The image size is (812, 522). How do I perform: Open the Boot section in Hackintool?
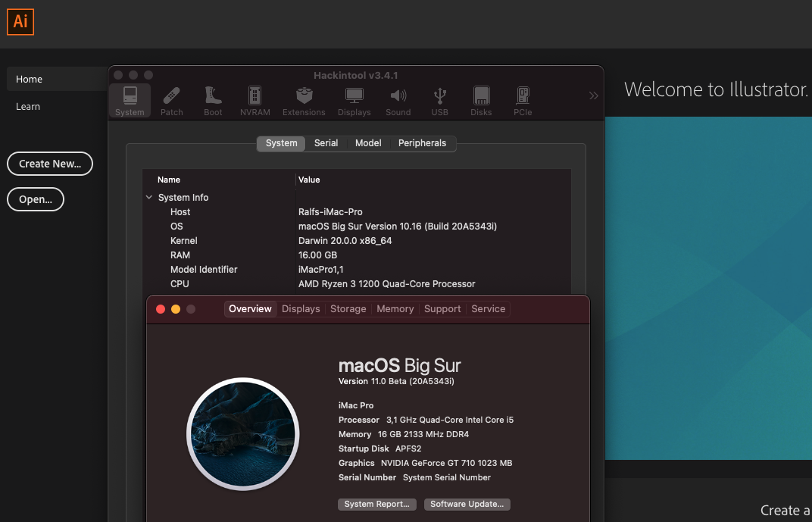(213, 101)
